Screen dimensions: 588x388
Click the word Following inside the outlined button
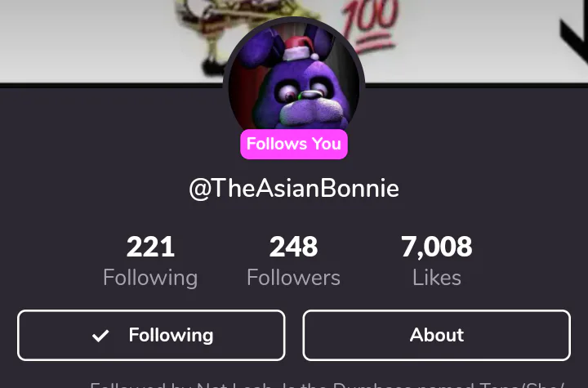pos(171,336)
